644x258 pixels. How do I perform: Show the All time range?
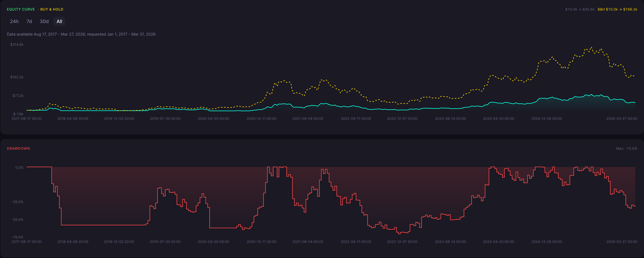(x=59, y=21)
